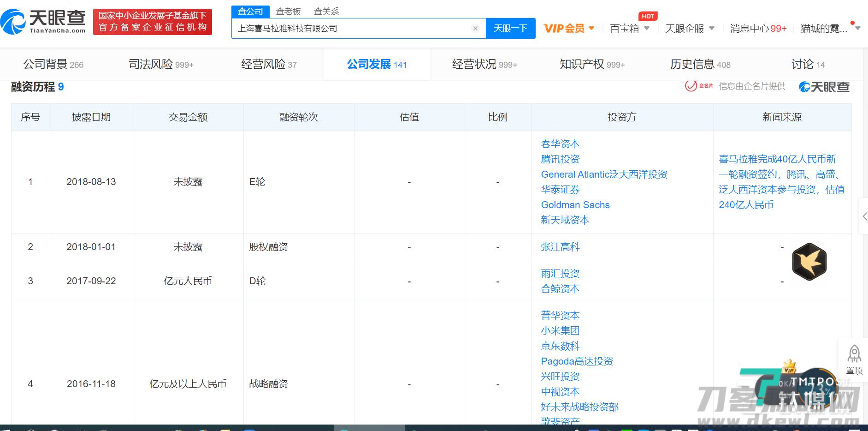This screenshot has width=868, height=431.
Task: Click the 天眼查 logo beside 企名片 notice
Action: pos(824,86)
